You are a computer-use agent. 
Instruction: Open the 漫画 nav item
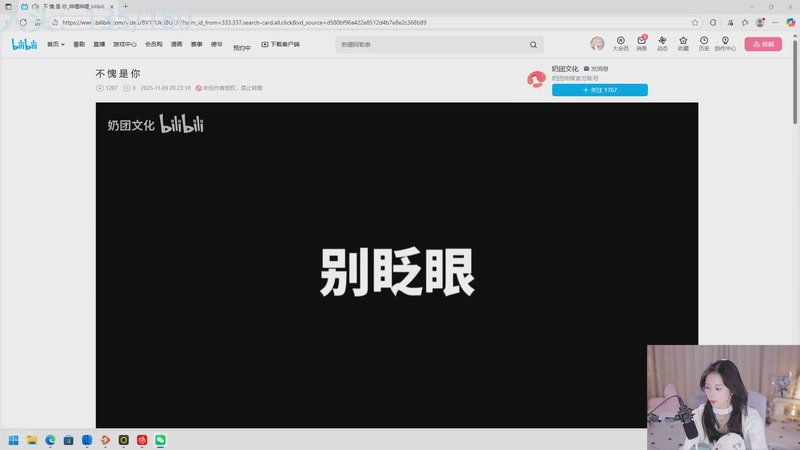[x=177, y=44]
